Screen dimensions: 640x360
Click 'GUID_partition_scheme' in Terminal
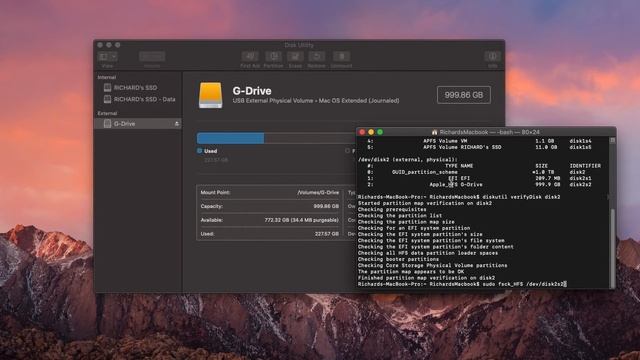424,172
